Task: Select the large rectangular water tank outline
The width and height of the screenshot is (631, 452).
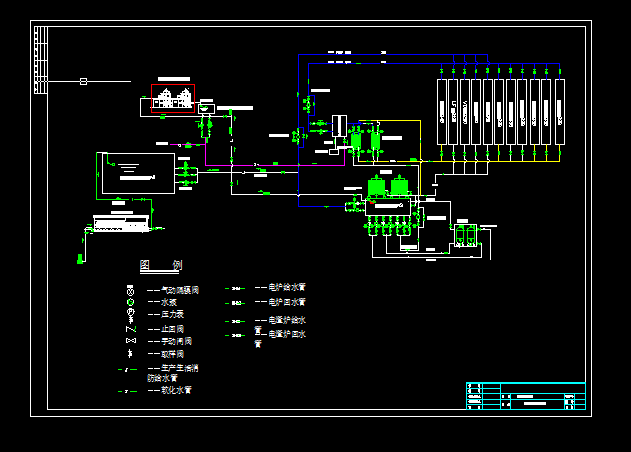Action: pos(138,173)
